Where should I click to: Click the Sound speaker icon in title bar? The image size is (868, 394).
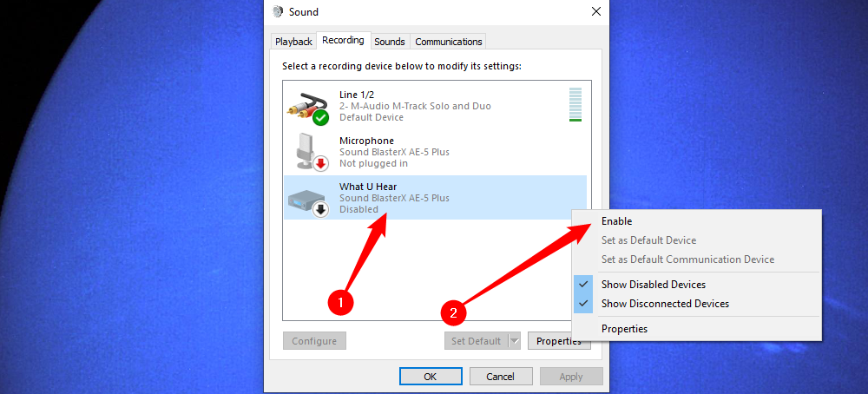277,12
